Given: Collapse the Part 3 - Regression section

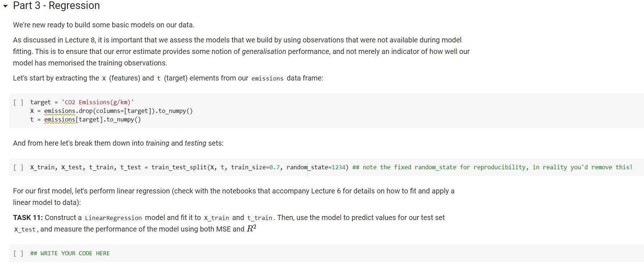Looking at the screenshot, I should click(x=5, y=6).
